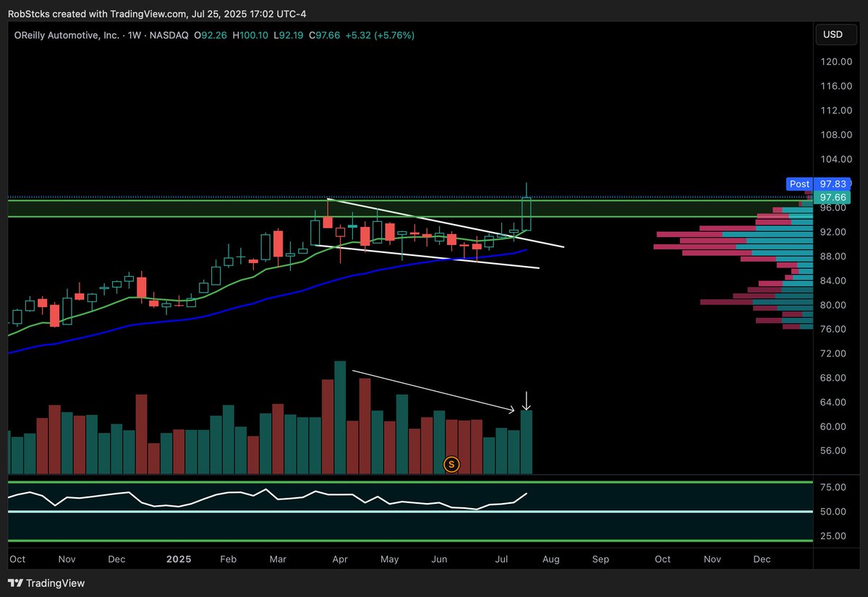Image resolution: width=868 pixels, height=597 pixels.
Task: Click the Apr label on time axis
Action: coord(339,559)
